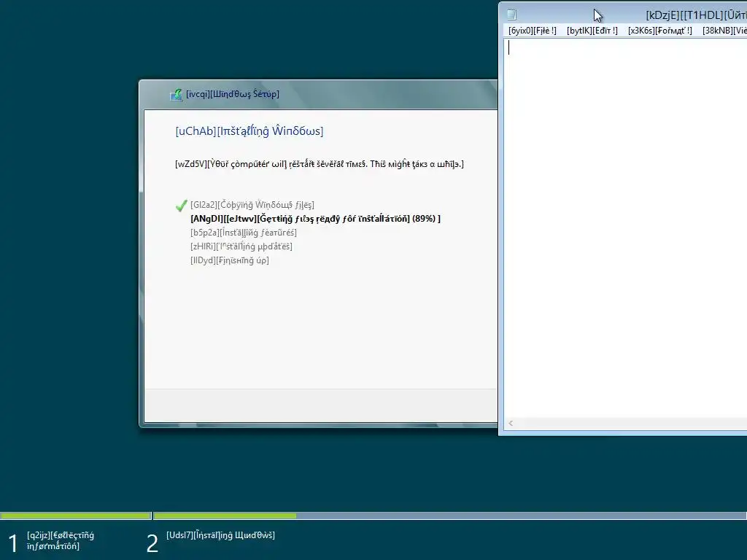
Task: Open the Edit menu in Notepad
Action: (x=592, y=31)
